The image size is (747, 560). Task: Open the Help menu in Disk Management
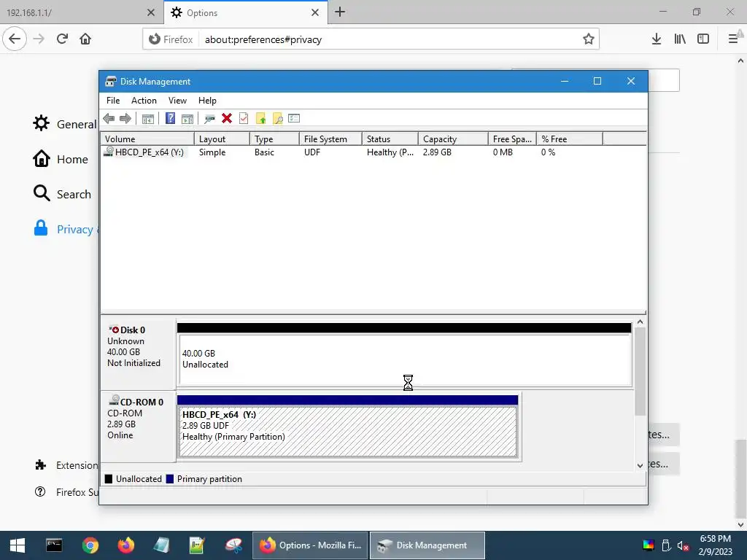207,101
